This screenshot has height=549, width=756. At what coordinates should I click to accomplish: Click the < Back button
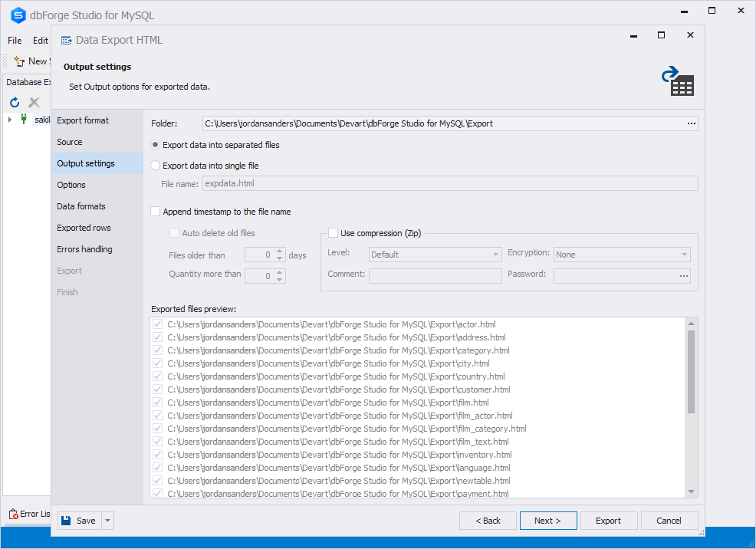click(488, 521)
